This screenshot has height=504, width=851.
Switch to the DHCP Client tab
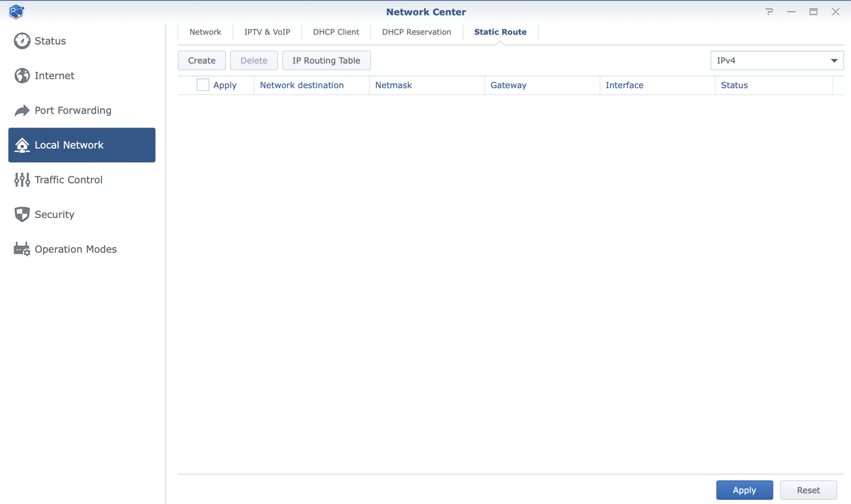pos(336,32)
